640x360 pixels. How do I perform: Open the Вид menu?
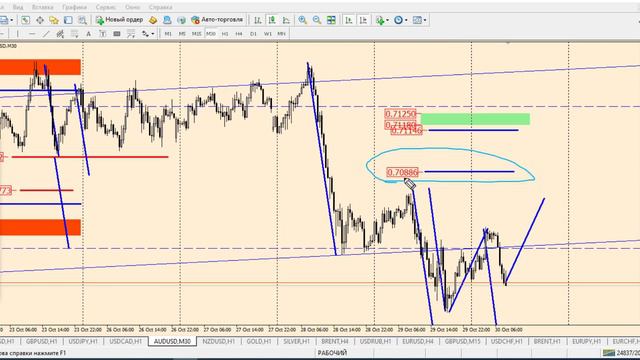(x=18, y=7)
